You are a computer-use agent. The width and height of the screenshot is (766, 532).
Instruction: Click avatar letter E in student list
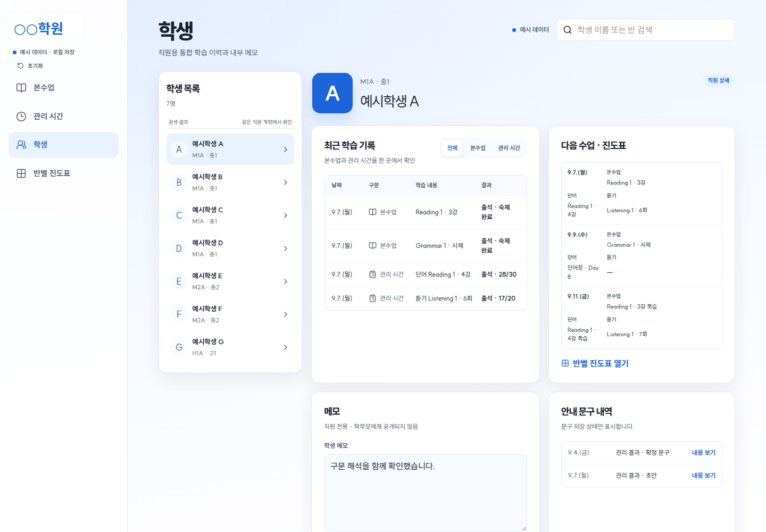[x=179, y=281]
